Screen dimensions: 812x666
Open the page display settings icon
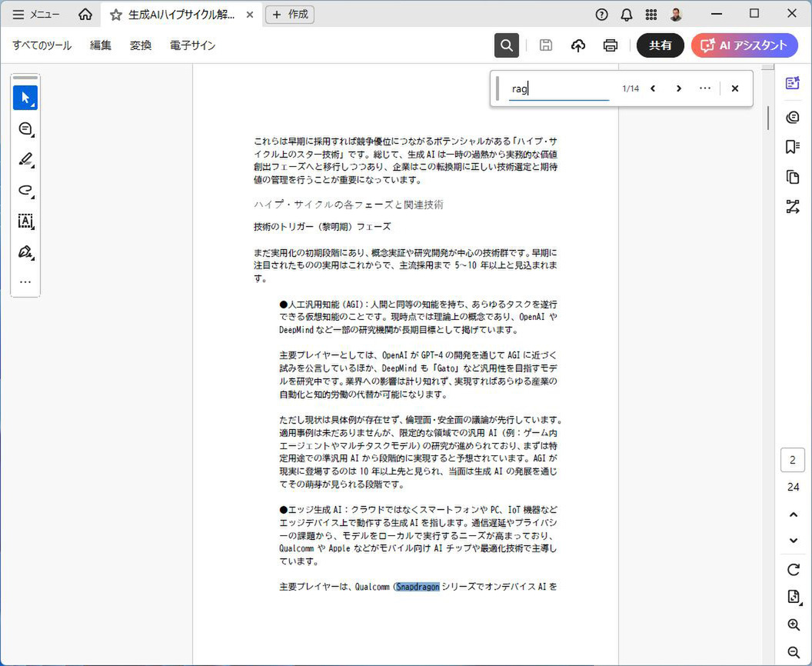click(x=793, y=597)
